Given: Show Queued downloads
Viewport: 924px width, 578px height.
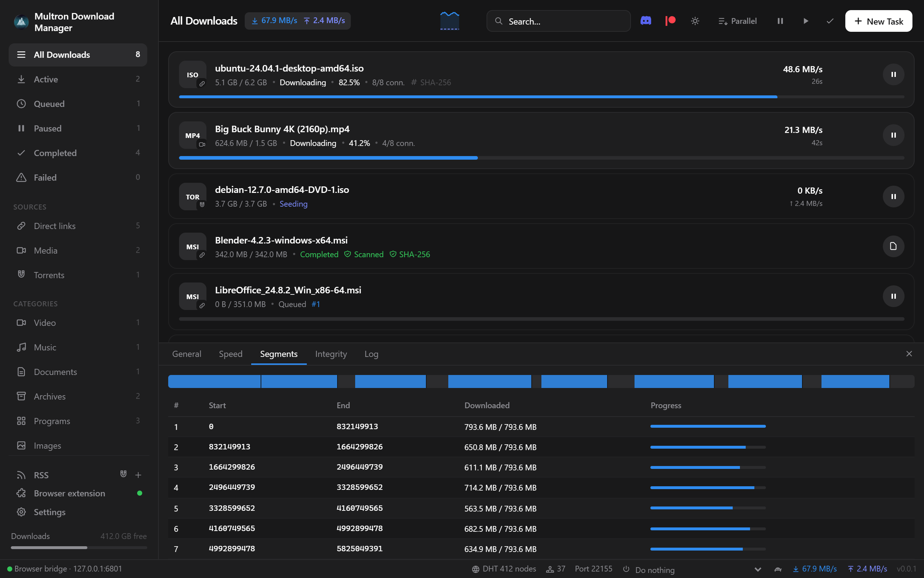Looking at the screenshot, I should 78,104.
